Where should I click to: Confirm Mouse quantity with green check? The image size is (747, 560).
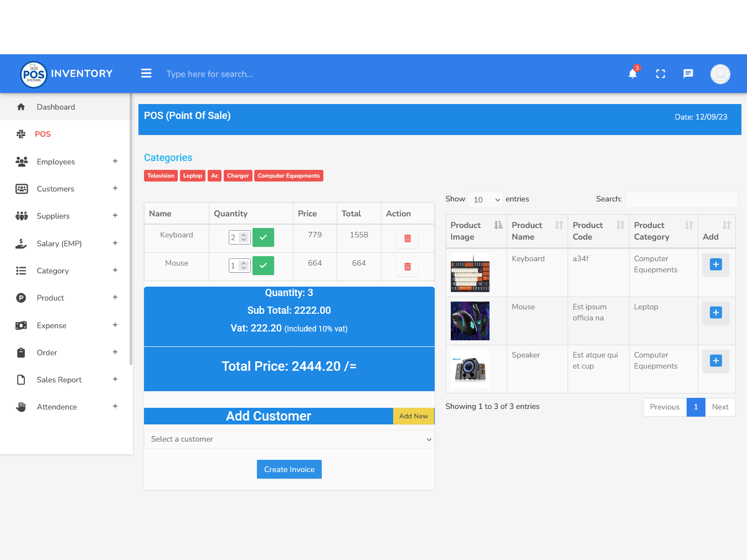(263, 266)
